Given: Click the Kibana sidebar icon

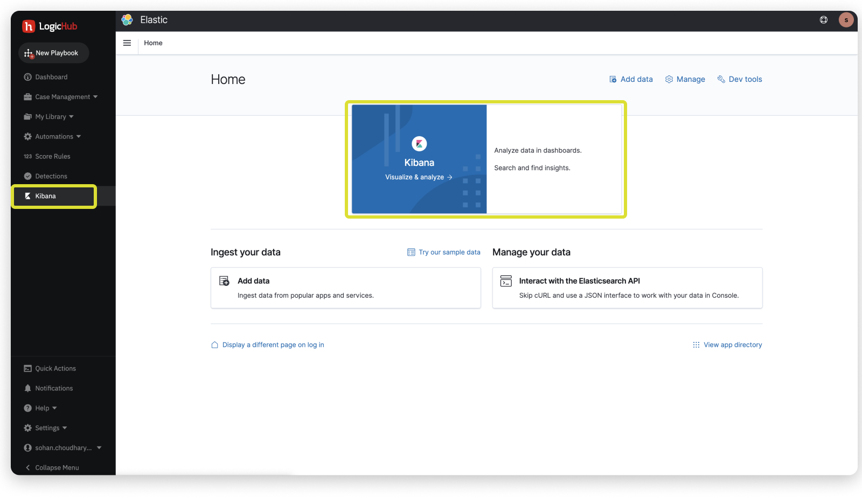Looking at the screenshot, I should [x=27, y=196].
